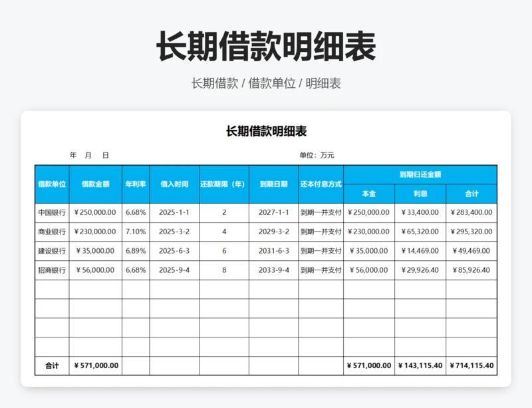532x408 pixels.
Task: Select the 2025-3-2 borrow date cell
Action: pos(174,232)
